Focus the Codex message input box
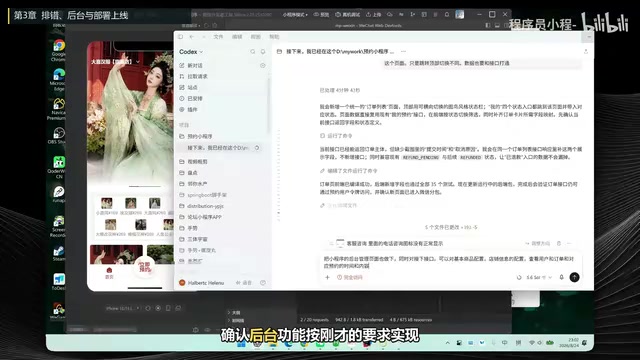640x360 pixels. (449, 262)
